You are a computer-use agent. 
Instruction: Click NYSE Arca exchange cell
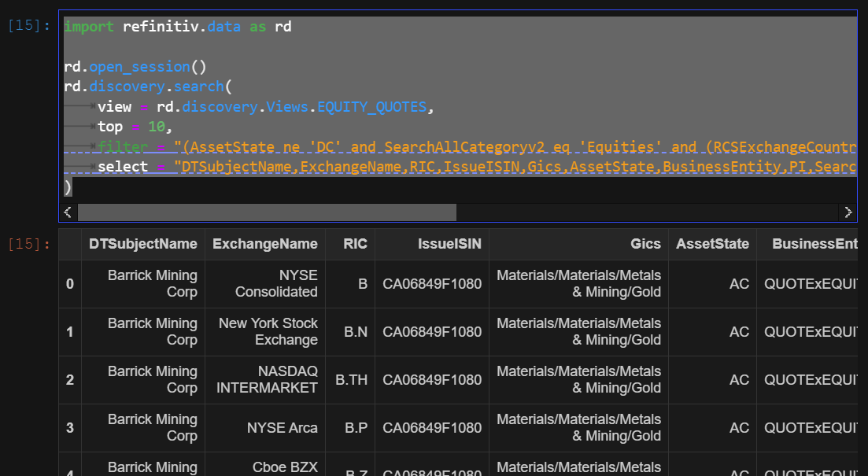(265, 428)
